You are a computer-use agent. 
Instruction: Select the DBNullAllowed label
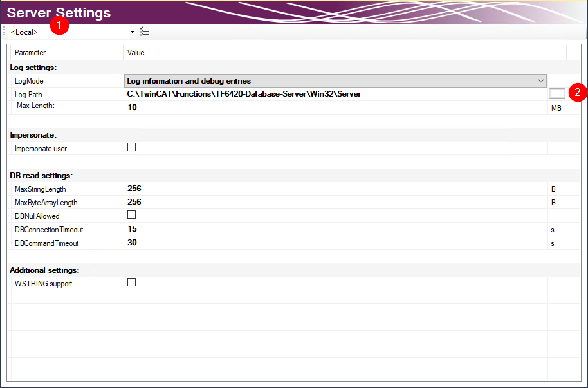(x=37, y=216)
